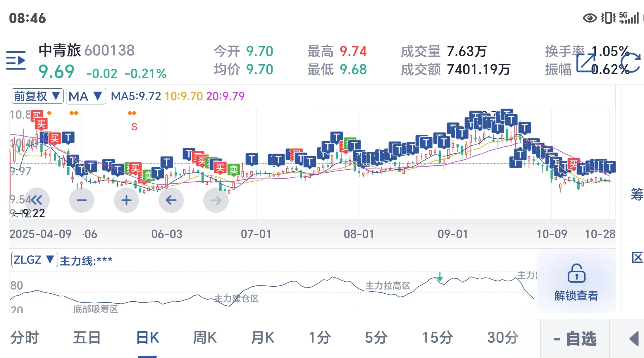Switch to 分时 tab
This screenshot has width=644, height=358.
[25, 338]
